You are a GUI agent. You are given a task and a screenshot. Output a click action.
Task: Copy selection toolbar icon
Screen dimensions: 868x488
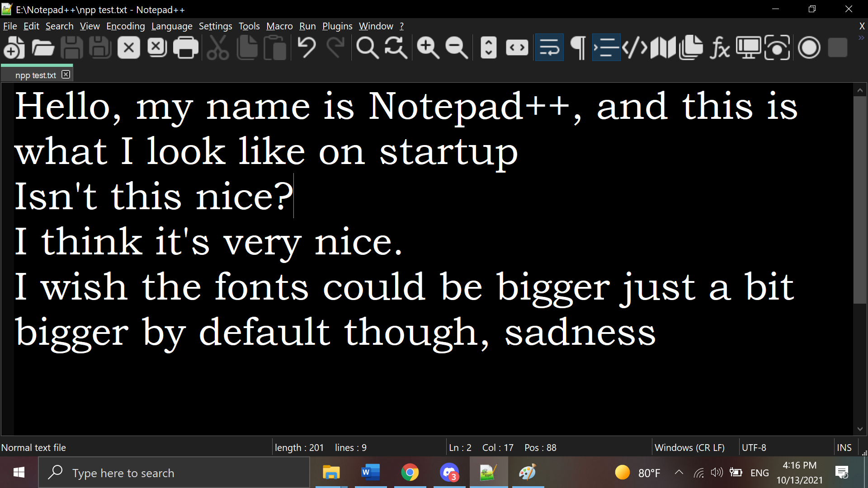(x=247, y=47)
